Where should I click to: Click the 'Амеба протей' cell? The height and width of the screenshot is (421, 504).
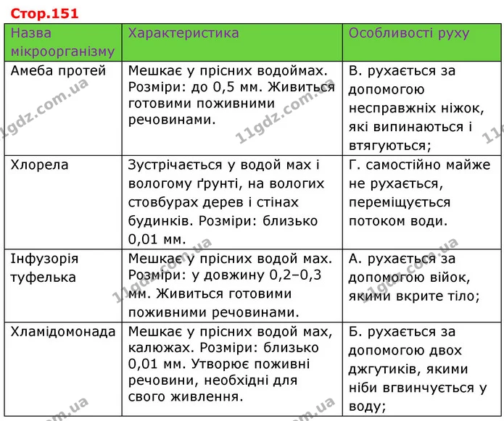pyautogui.click(x=63, y=108)
